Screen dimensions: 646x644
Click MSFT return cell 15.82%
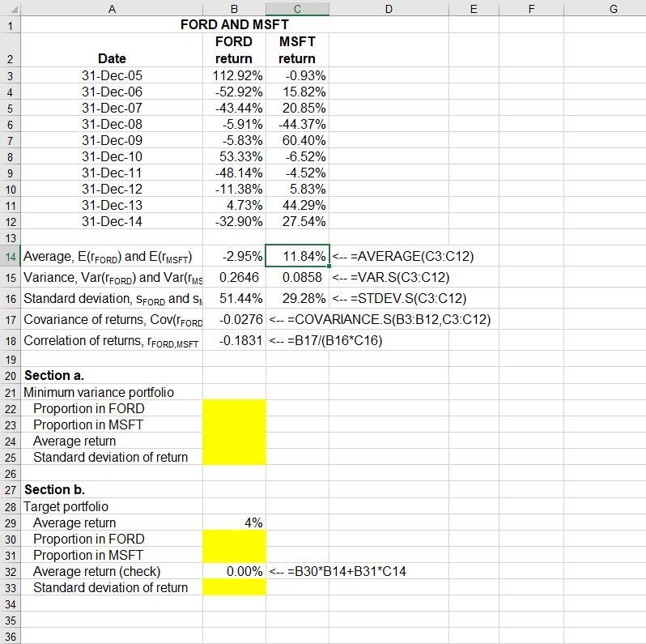(297, 92)
